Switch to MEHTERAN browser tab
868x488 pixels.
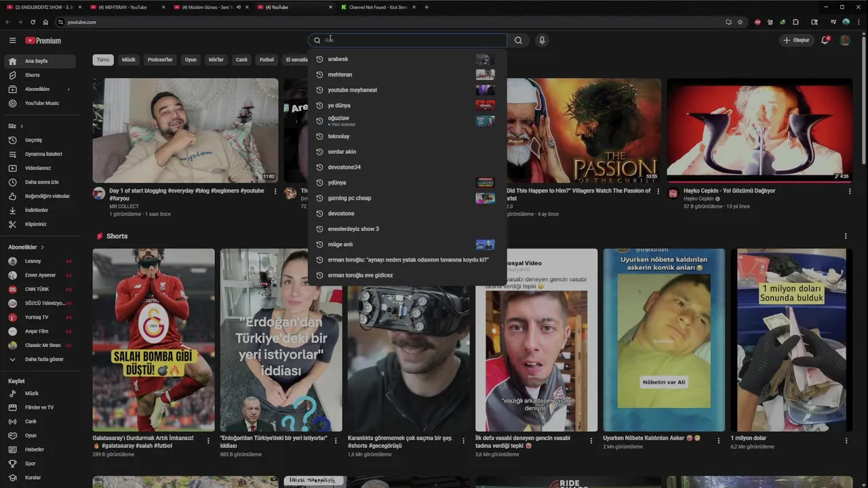126,7
